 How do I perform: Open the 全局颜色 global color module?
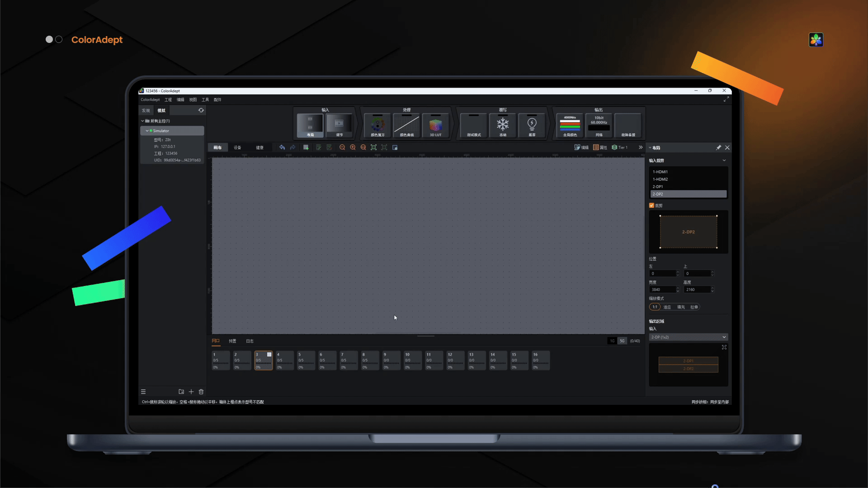coord(570,126)
